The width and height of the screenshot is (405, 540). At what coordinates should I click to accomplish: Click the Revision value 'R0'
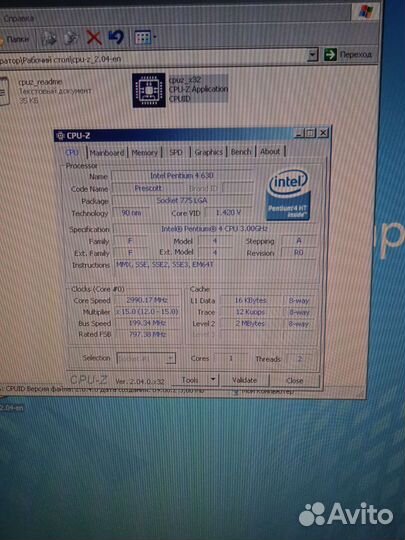(299, 252)
